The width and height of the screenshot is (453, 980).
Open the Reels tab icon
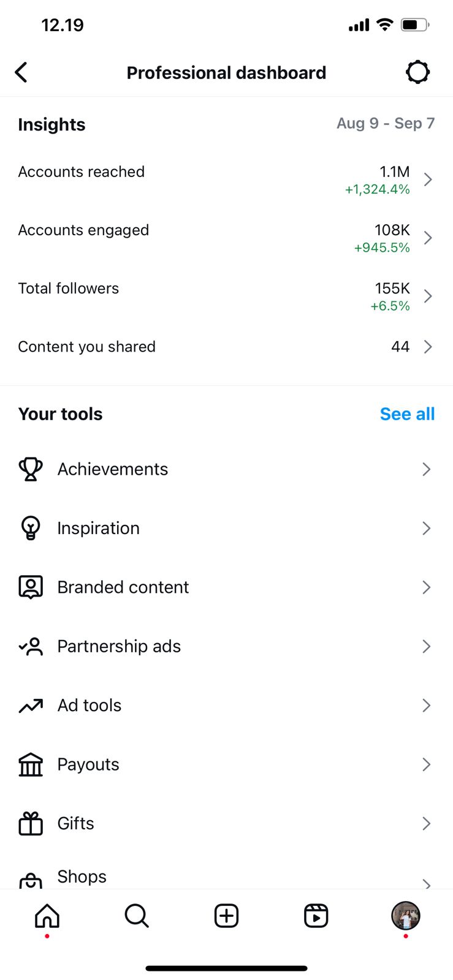click(316, 916)
